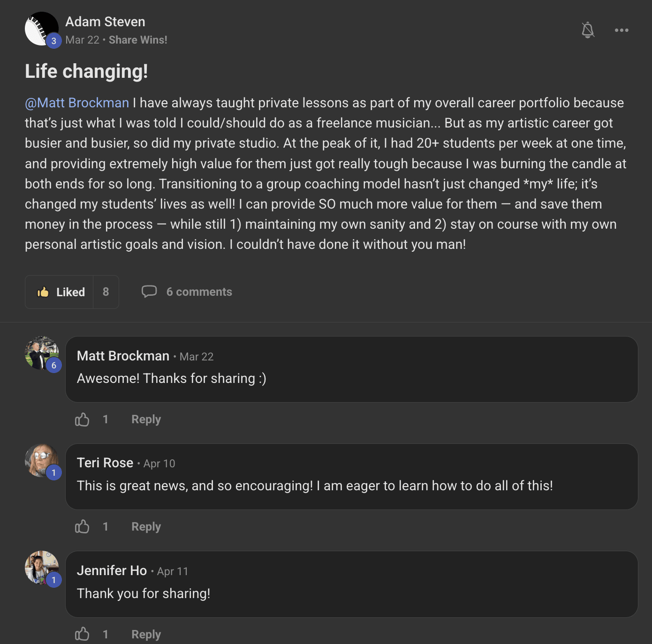
Task: Open the Share Wins! category
Action: point(138,40)
